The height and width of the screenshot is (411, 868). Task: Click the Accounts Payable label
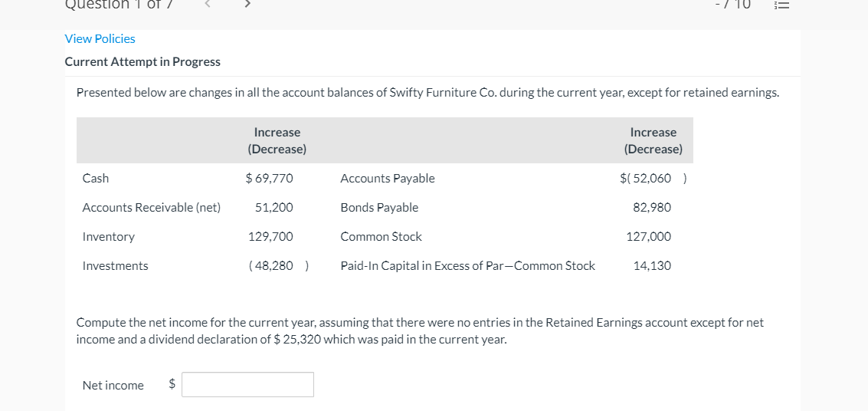click(x=388, y=179)
